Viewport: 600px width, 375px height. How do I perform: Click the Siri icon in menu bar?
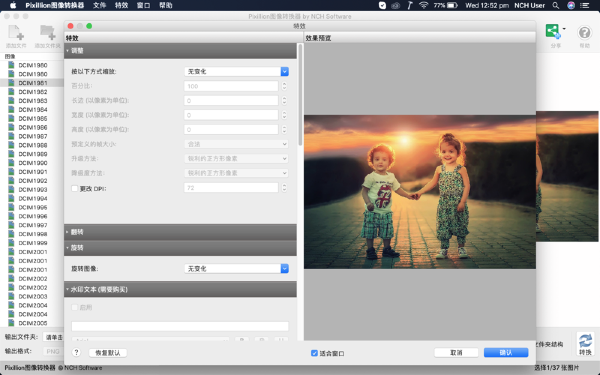[571, 5]
